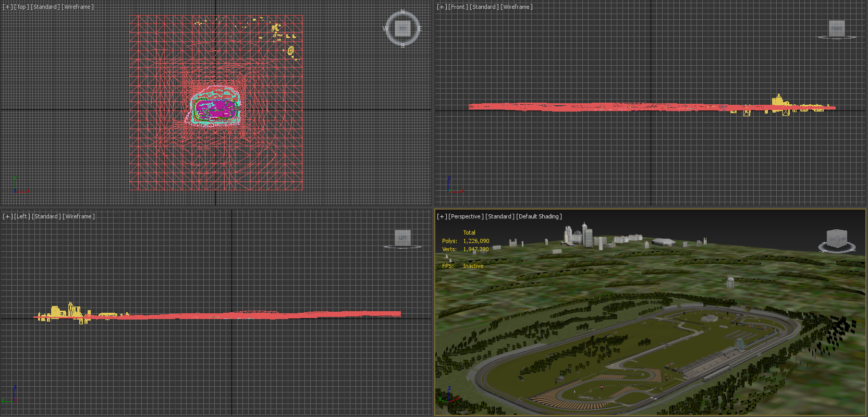
Task: Click the TOP face of the ViewCube
Action: (402, 28)
